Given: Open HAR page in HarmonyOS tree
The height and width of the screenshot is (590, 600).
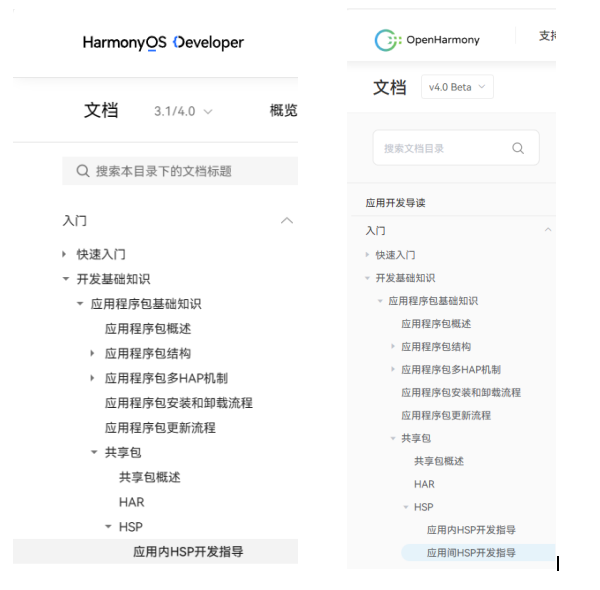Looking at the screenshot, I should pos(132,502).
